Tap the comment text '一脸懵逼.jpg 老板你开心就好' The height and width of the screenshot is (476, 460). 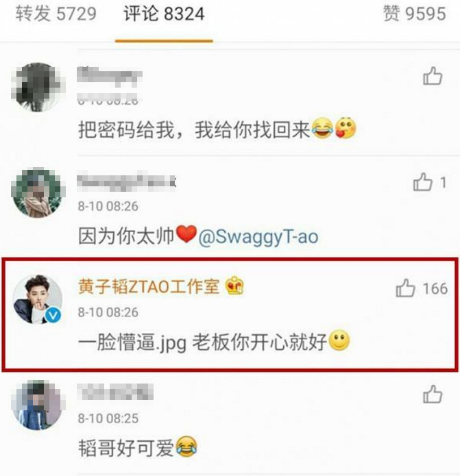[202, 342]
